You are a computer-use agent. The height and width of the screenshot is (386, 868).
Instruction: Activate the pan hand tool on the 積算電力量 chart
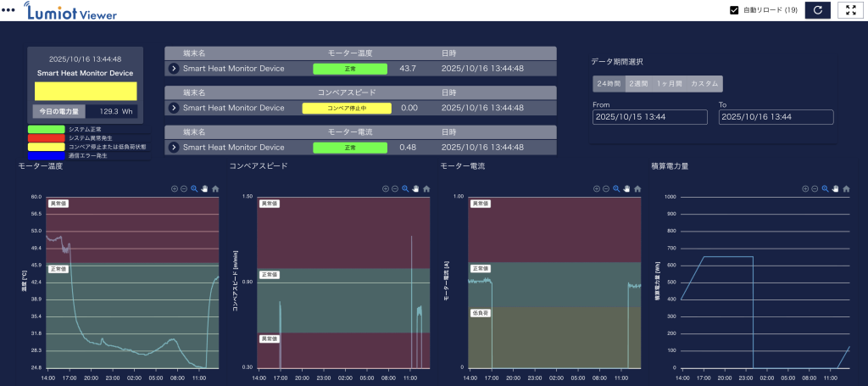pyautogui.click(x=836, y=188)
